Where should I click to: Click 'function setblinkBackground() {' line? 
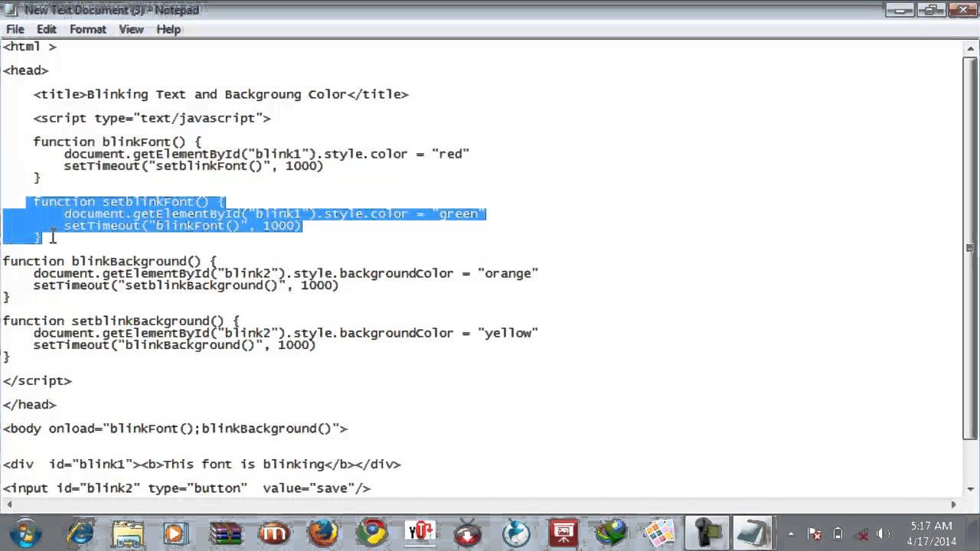pos(122,321)
